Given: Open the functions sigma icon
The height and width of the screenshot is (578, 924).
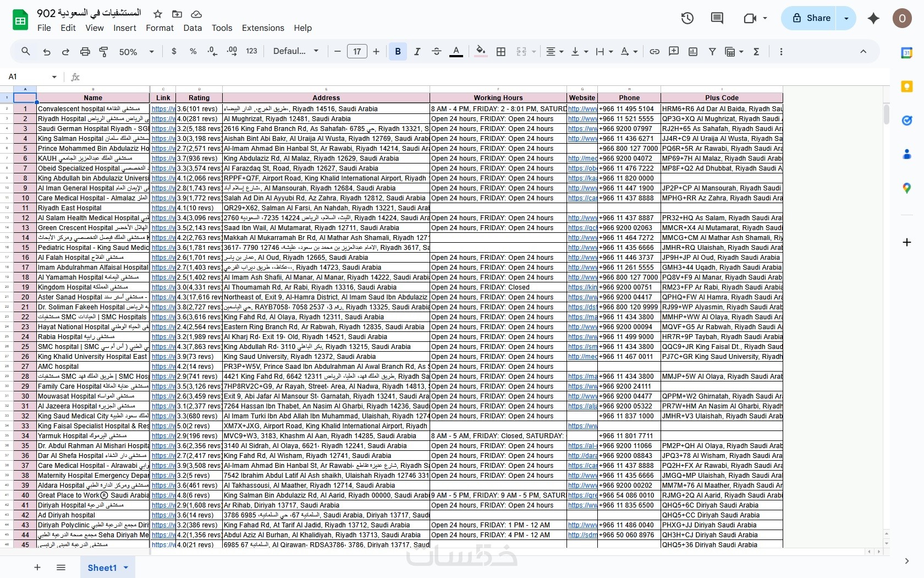Looking at the screenshot, I should tap(756, 51).
